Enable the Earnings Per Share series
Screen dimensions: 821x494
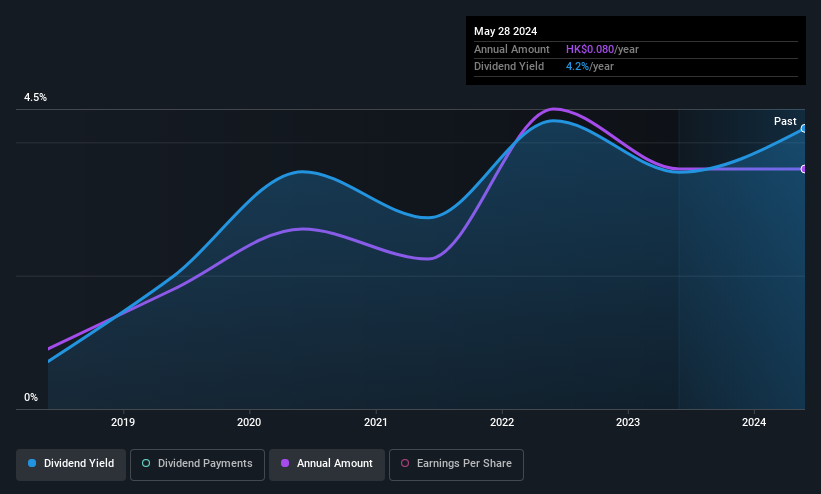point(456,464)
